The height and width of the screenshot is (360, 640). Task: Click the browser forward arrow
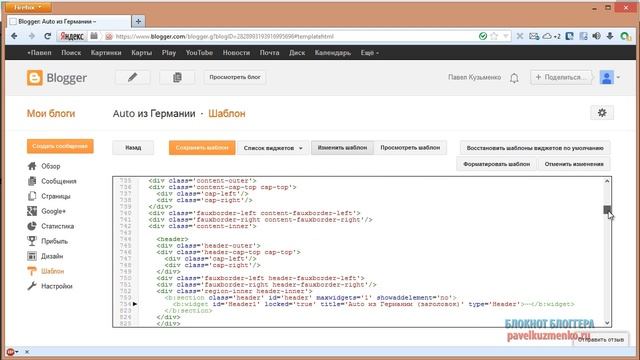tap(31, 36)
